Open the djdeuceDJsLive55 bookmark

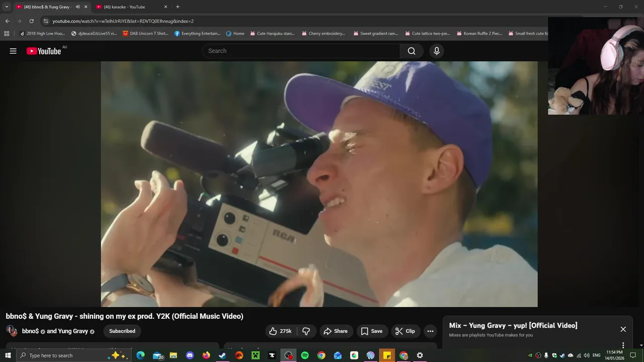tap(94, 34)
